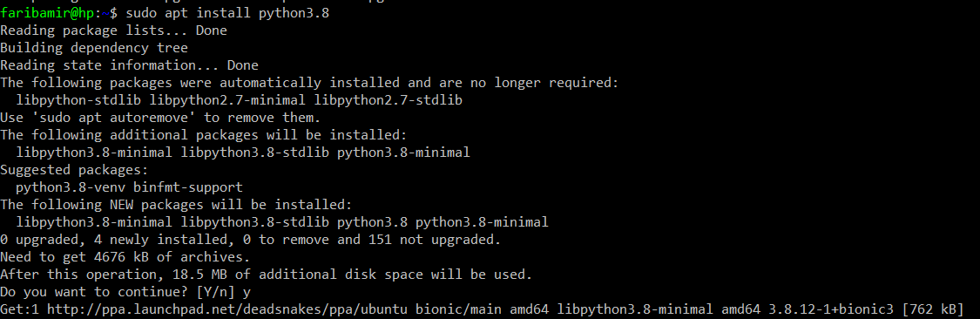Screen dimensions: 980x319
Task: Click binfmt-support in suggested packages
Action: (188, 187)
